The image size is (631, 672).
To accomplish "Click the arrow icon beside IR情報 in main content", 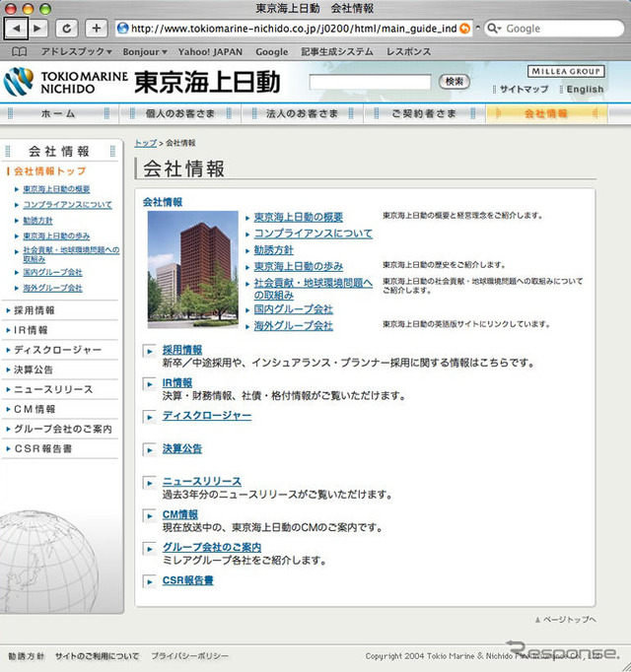I will 149,384.
